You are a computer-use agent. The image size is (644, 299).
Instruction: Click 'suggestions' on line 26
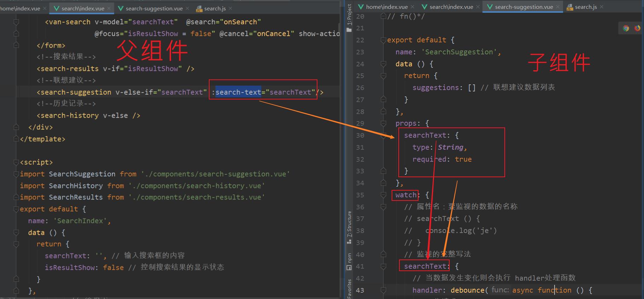pos(435,88)
